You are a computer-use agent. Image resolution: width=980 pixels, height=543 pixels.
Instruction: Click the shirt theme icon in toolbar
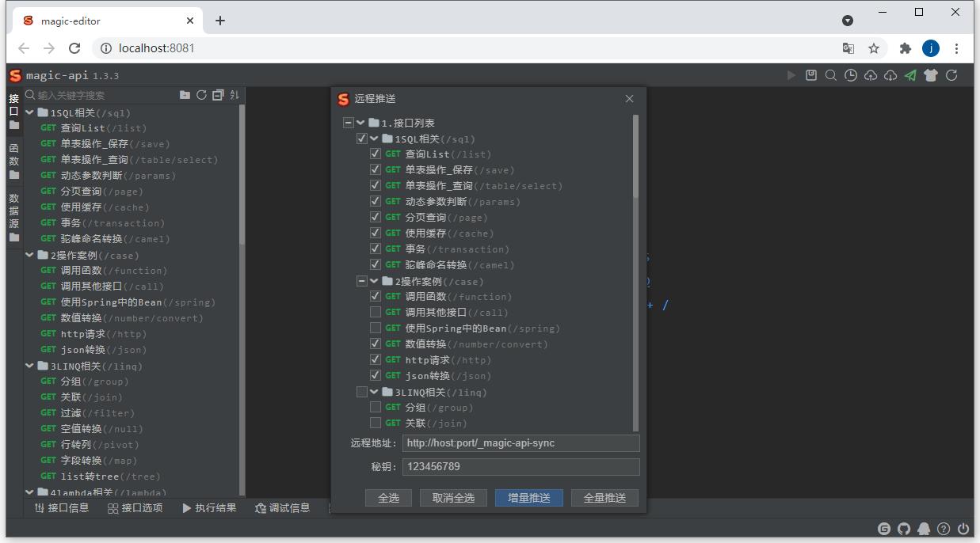point(931,74)
